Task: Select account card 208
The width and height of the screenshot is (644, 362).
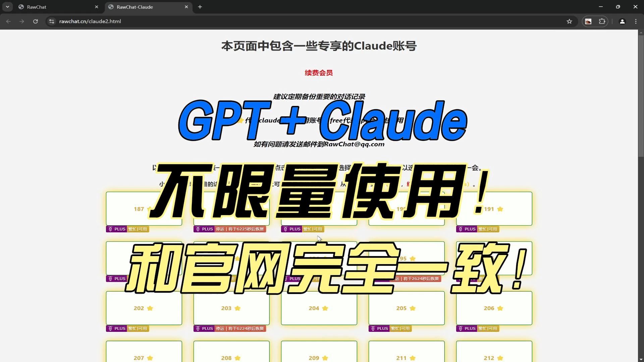Action: (231, 351)
